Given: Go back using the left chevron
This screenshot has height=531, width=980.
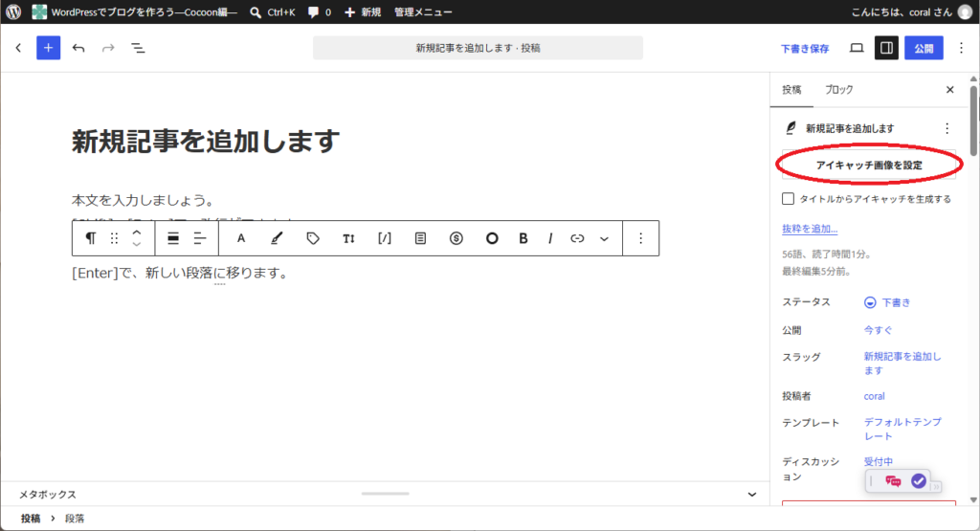Looking at the screenshot, I should 19,48.
